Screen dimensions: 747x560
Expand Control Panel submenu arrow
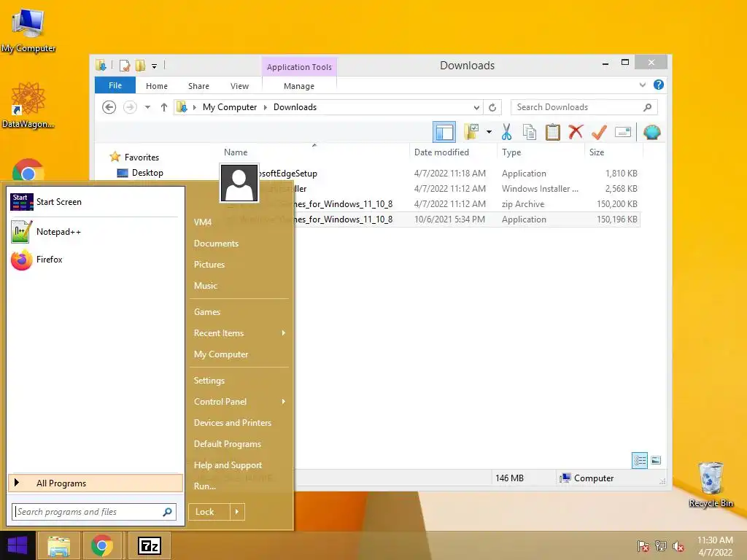click(284, 402)
